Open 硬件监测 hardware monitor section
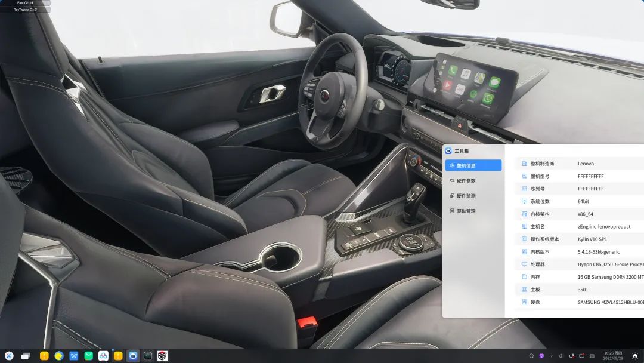The image size is (644, 363). click(473, 196)
